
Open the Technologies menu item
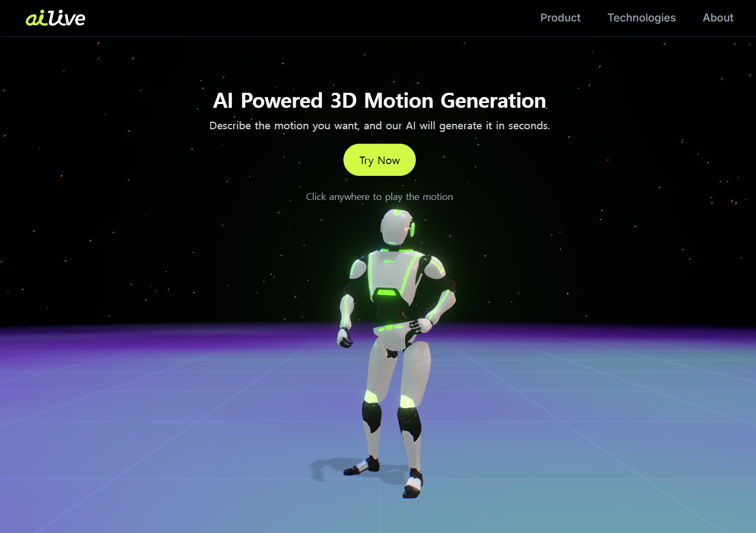(x=641, y=18)
